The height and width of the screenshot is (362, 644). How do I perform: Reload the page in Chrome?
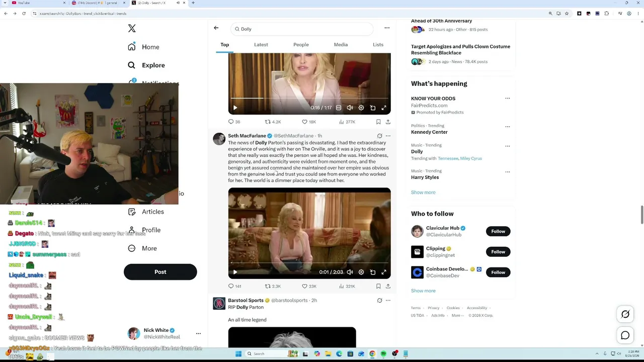tap(24, 14)
